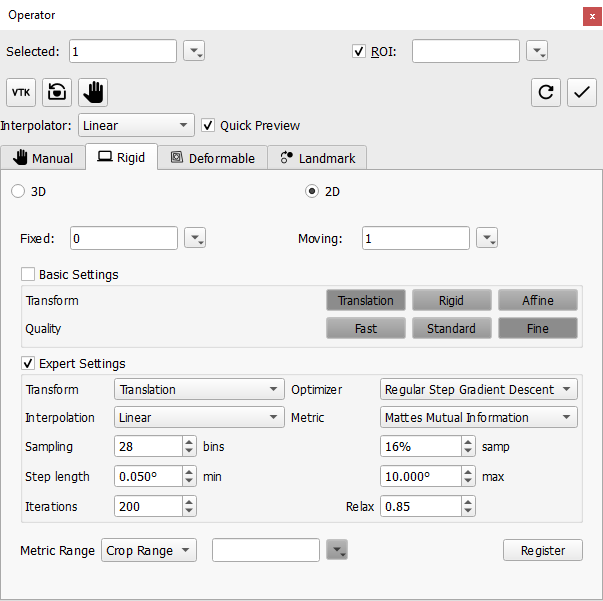
Task: Open the Optimizer dropdown
Action: (x=479, y=389)
